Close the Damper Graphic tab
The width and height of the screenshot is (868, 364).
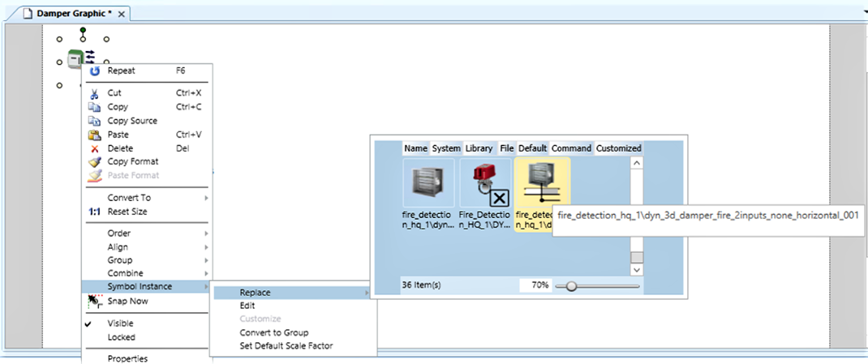122,15
